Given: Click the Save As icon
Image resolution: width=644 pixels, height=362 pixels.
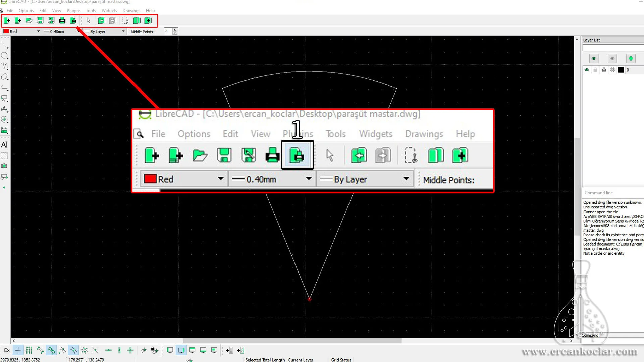Looking at the screenshot, I should coord(51,21).
